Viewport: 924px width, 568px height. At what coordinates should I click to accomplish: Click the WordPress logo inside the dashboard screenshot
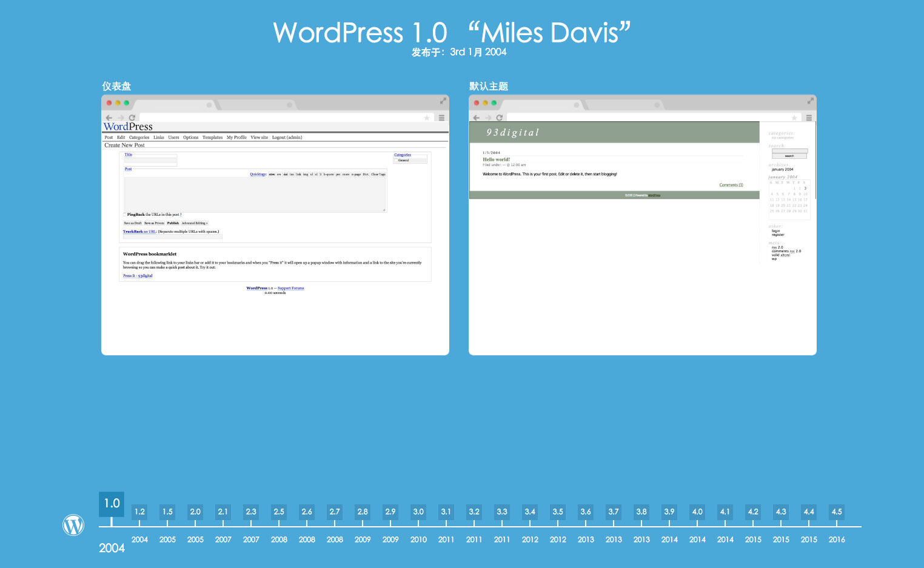[x=128, y=127]
